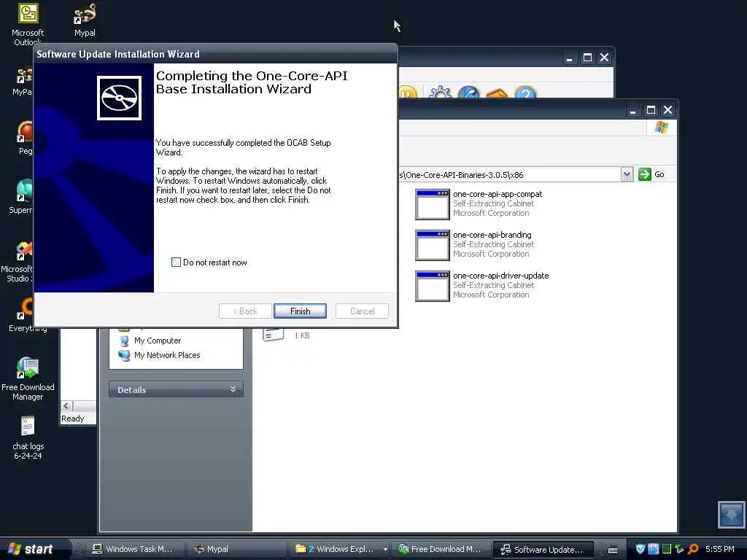The width and height of the screenshot is (747, 560).
Task: Click the Details panel header
Action: pos(176,389)
